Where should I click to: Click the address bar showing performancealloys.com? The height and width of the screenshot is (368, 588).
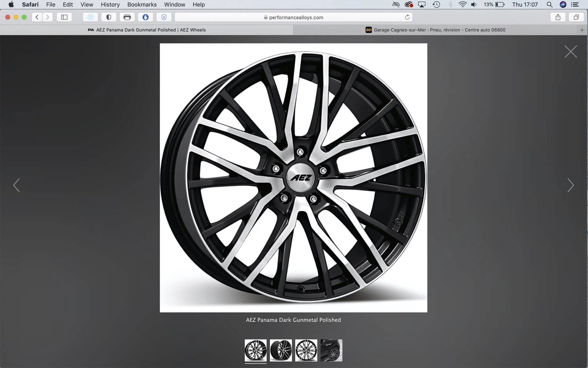tap(293, 17)
